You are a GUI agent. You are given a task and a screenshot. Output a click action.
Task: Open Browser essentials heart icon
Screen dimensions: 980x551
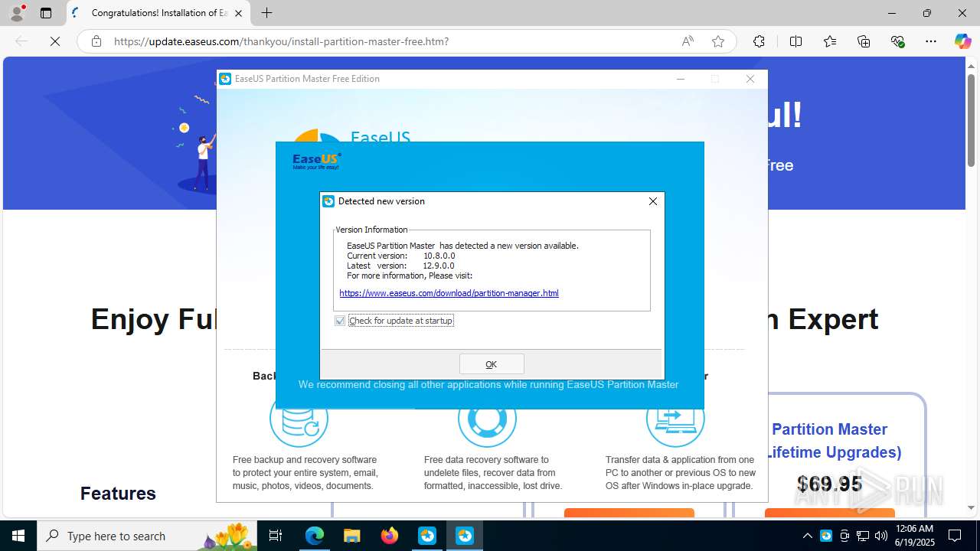(x=898, y=41)
